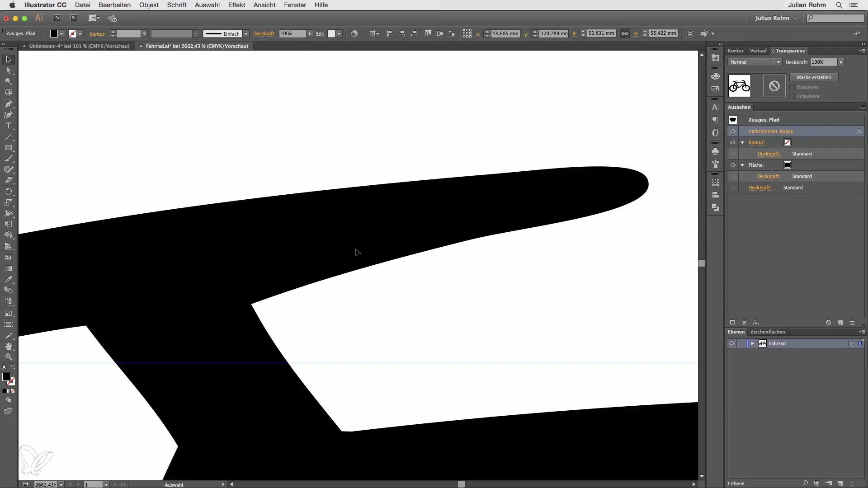868x488 pixels.
Task: Click Fläche black swatch in Aussehen panel
Action: tap(788, 165)
